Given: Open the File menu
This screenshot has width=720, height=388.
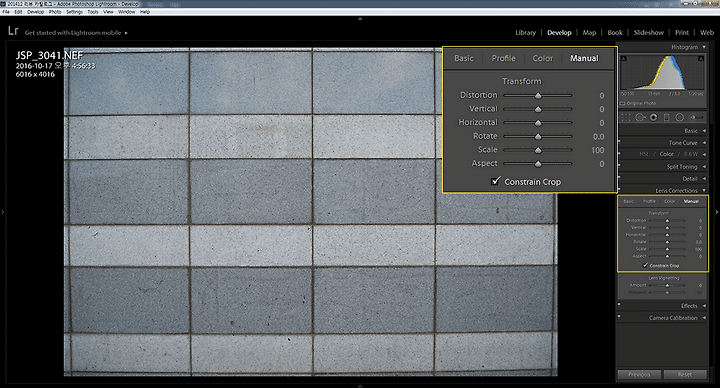Looking at the screenshot, I should (6, 12).
